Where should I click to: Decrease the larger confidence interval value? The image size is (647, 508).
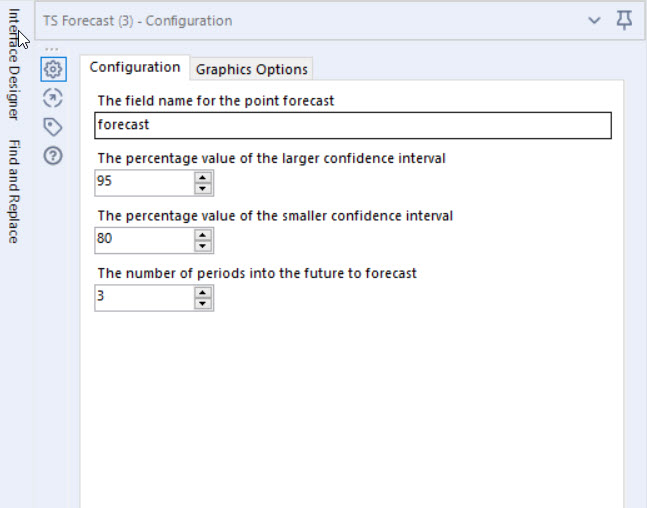click(203, 189)
